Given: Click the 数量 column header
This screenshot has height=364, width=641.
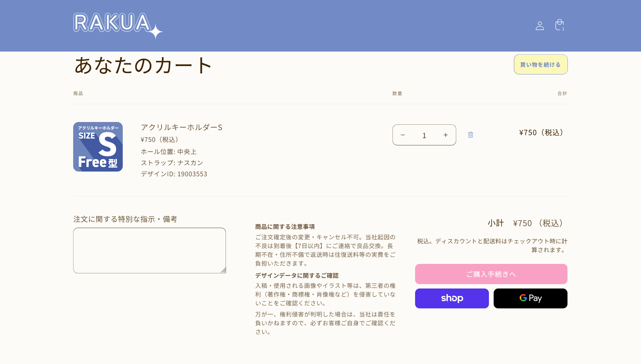Looking at the screenshot, I should tap(397, 93).
